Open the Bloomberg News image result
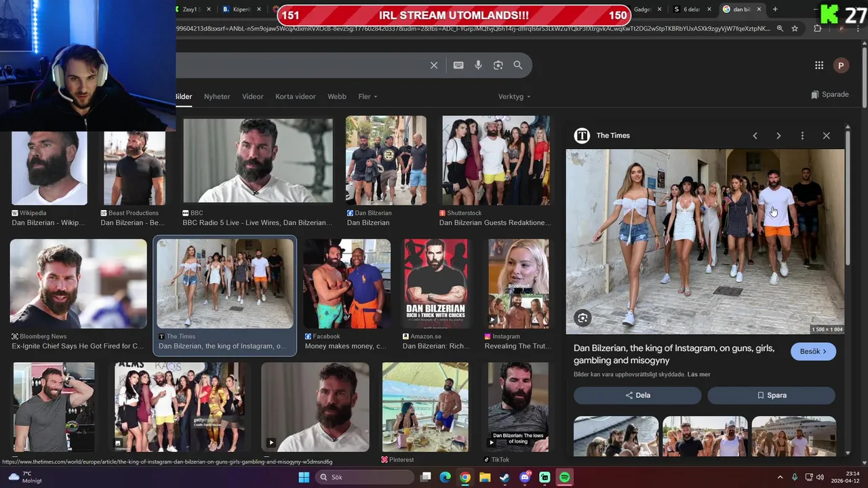Screen dimensions: 868x488 click(x=78, y=284)
